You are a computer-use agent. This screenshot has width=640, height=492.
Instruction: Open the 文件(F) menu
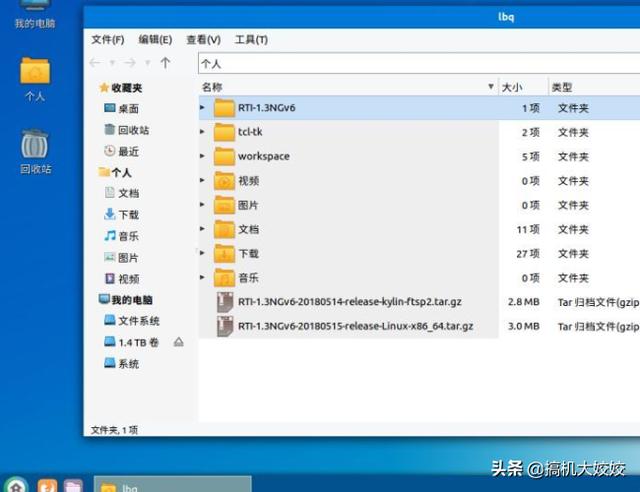(107, 40)
